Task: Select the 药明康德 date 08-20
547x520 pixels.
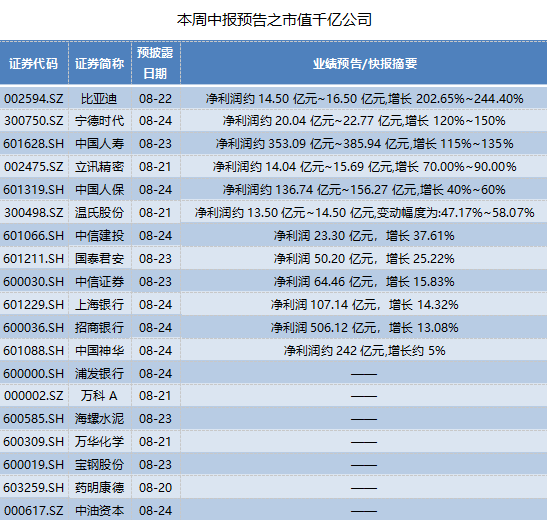Action: coord(155,488)
